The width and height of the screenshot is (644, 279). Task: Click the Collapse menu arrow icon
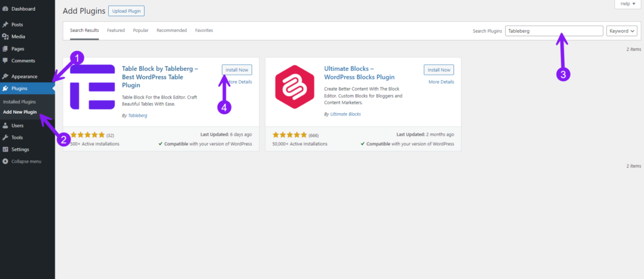click(x=5, y=161)
